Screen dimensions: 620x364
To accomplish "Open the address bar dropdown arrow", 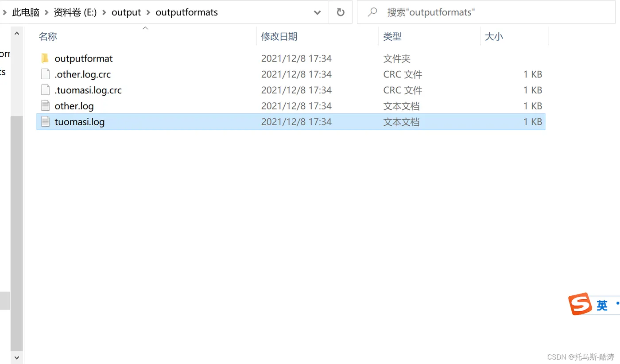I will 317,12.
